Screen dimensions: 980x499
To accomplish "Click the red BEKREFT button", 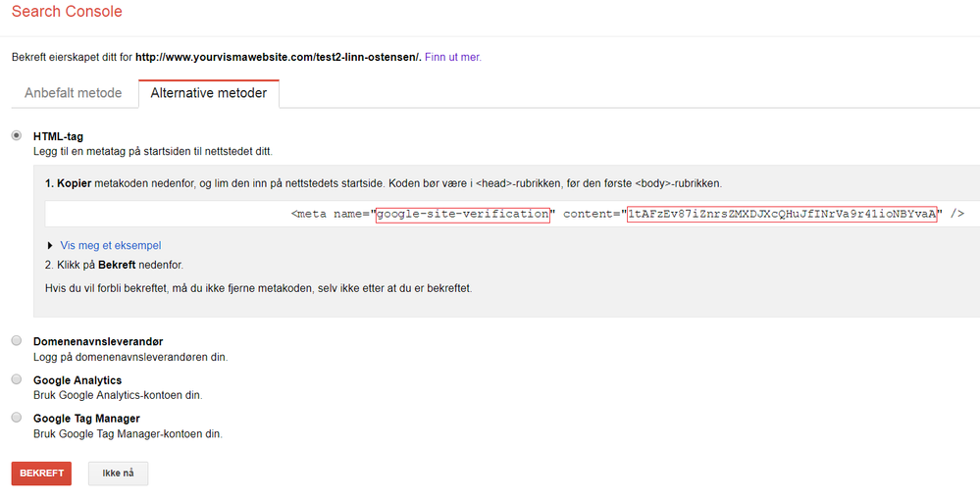I will click(x=41, y=474).
